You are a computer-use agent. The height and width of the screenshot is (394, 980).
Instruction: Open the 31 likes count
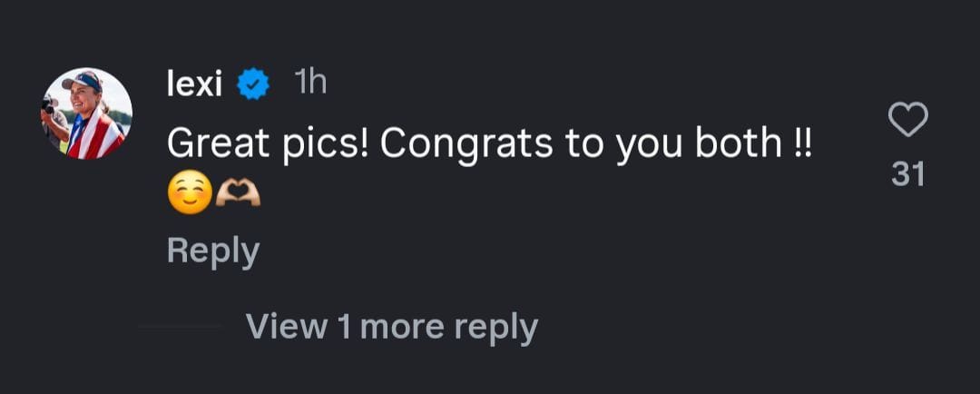pos(907,173)
